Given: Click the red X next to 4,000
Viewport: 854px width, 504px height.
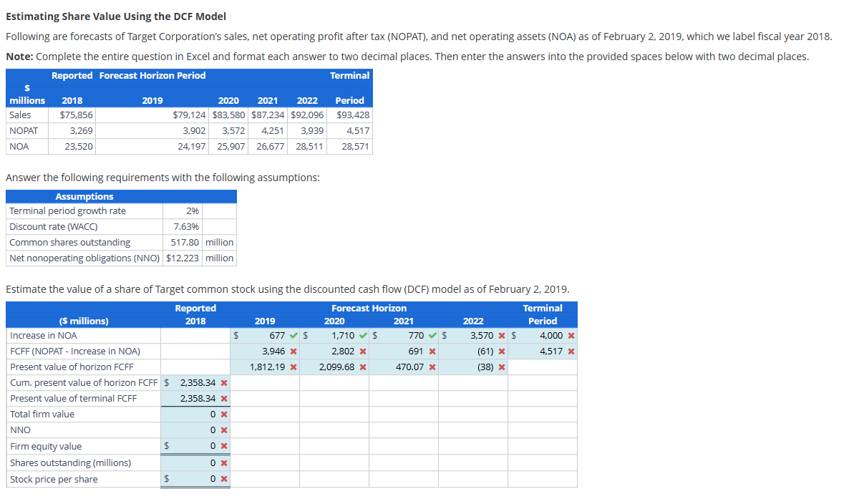Looking at the screenshot, I should pos(571,336).
